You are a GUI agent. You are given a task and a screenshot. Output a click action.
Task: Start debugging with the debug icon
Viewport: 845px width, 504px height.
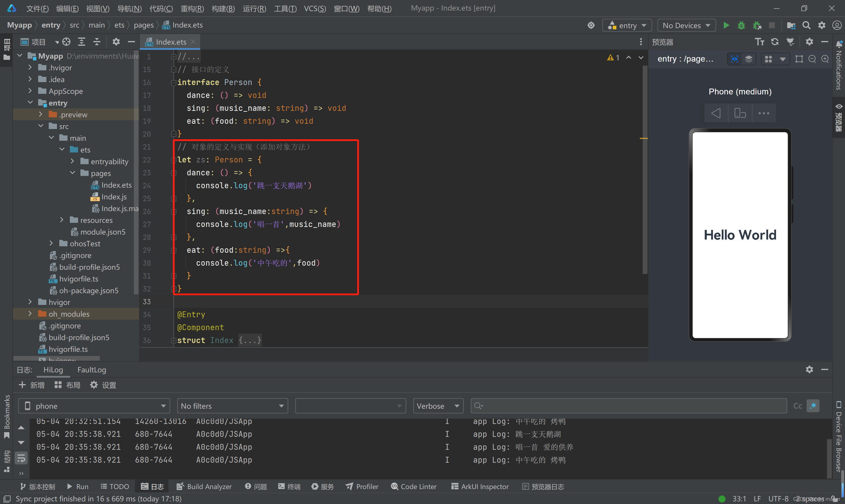coord(741,25)
